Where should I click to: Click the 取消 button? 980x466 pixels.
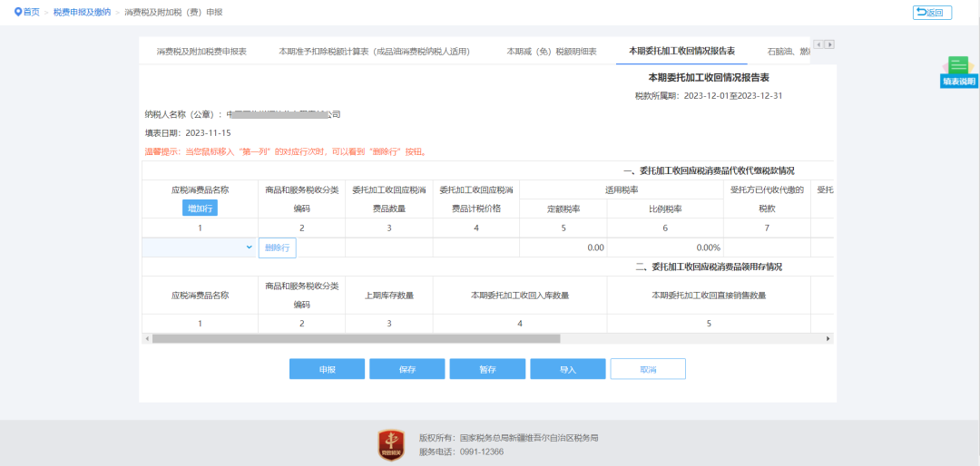point(648,369)
